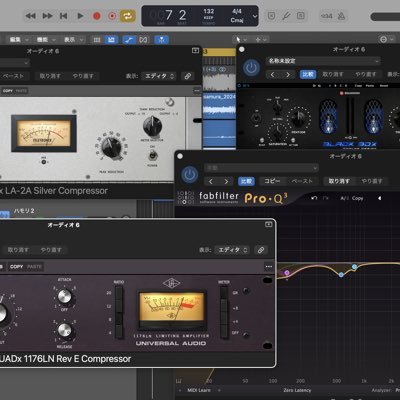Screen dimensions: 400x400
Task: Click the Fast Forward transport button
Action: point(47,16)
